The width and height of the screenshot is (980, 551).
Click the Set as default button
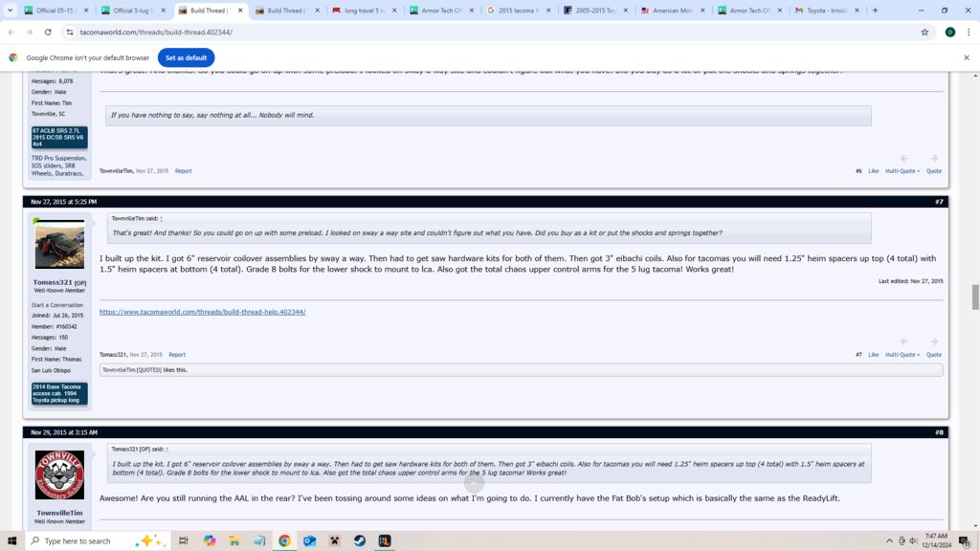(x=186, y=57)
